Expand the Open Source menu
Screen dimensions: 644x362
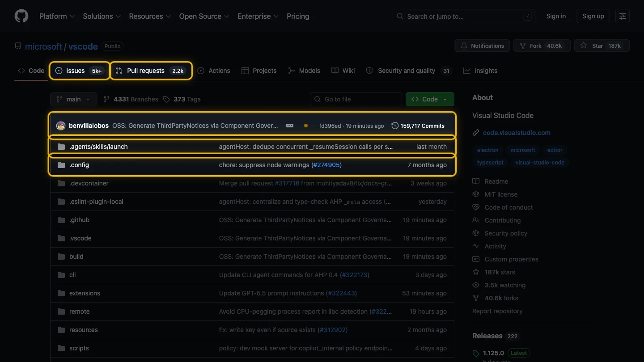[204, 16]
